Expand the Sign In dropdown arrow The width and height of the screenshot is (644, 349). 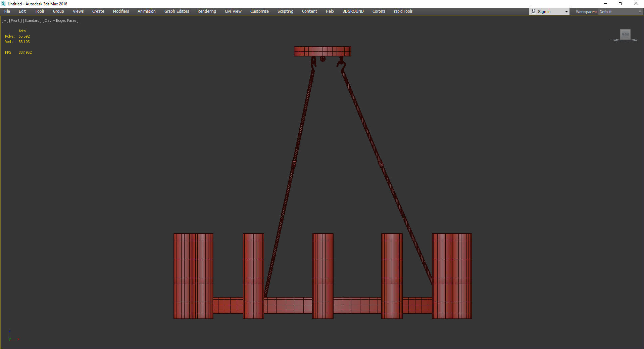(x=566, y=12)
